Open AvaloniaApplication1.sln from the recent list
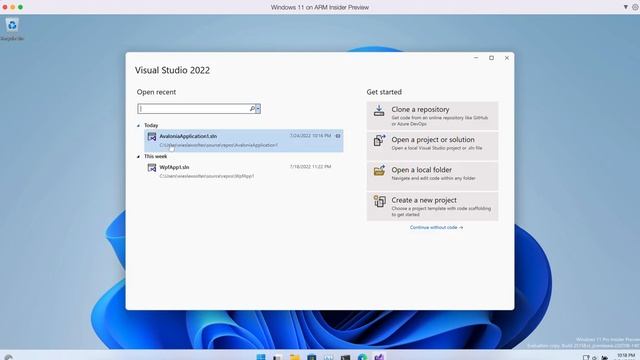This screenshot has height=360, width=640. [244, 140]
